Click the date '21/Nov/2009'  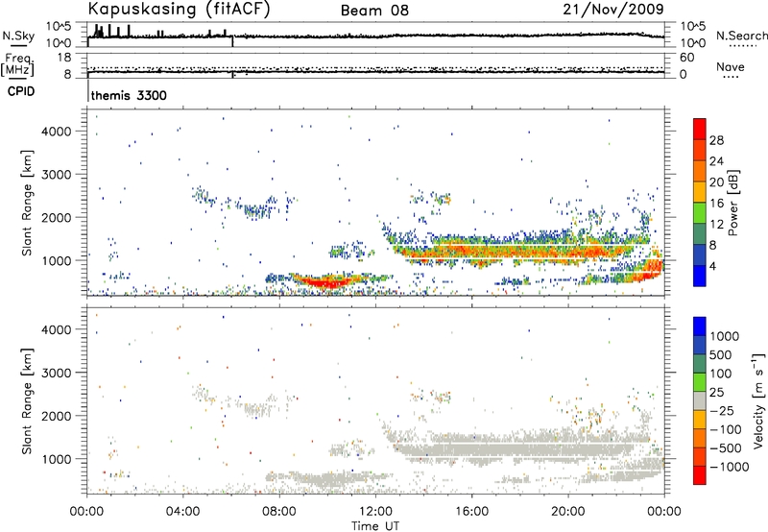coord(613,9)
